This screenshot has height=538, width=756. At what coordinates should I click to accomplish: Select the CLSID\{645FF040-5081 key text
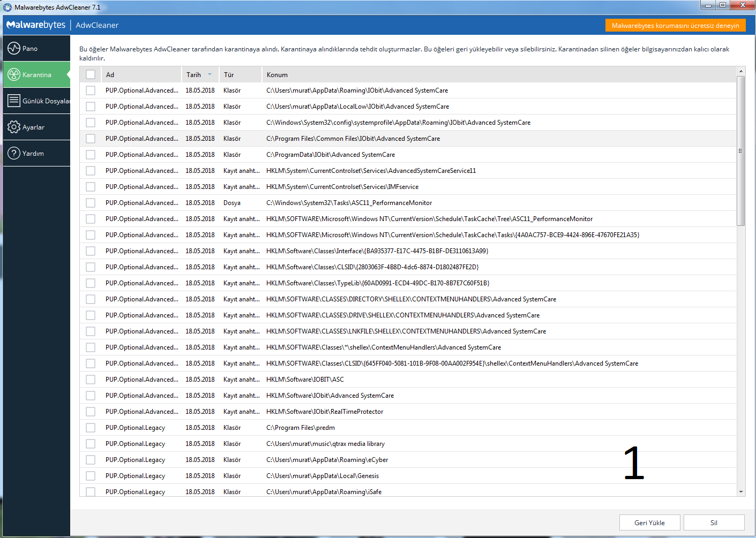coord(452,363)
